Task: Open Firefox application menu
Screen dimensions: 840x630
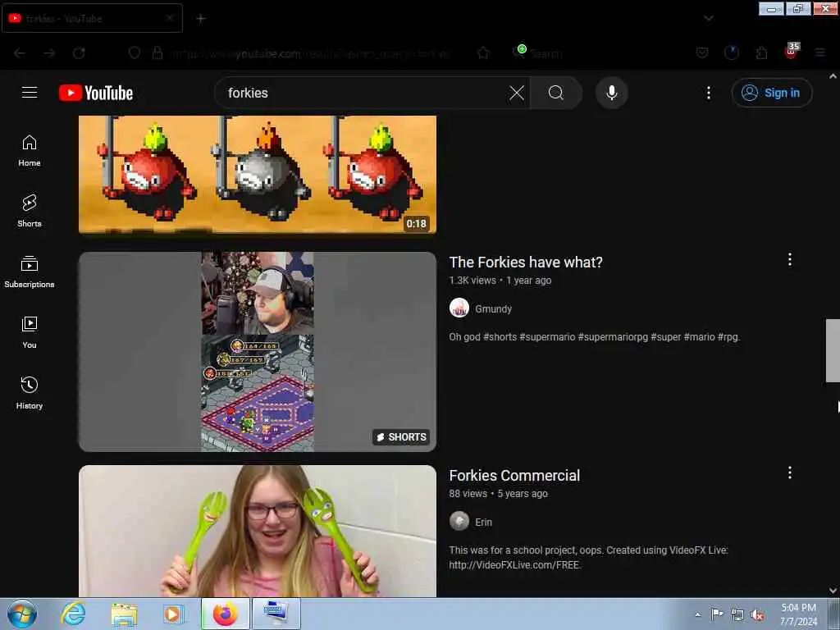Action: 819,52
